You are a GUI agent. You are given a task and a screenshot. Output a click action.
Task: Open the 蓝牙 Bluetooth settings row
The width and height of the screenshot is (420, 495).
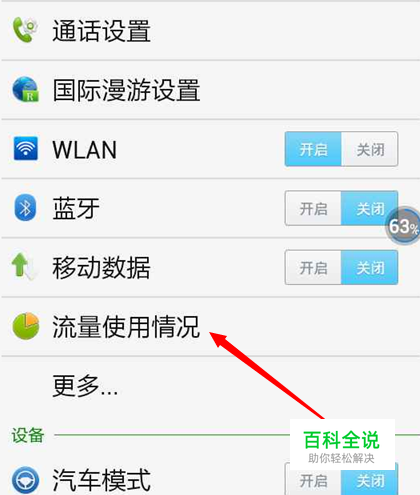click(210, 208)
